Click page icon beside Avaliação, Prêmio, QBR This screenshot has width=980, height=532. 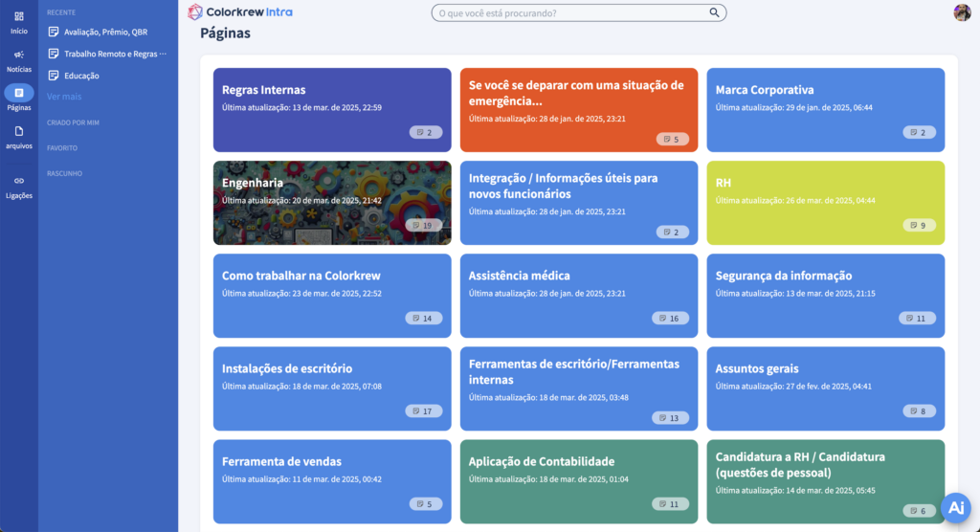[x=54, y=32]
